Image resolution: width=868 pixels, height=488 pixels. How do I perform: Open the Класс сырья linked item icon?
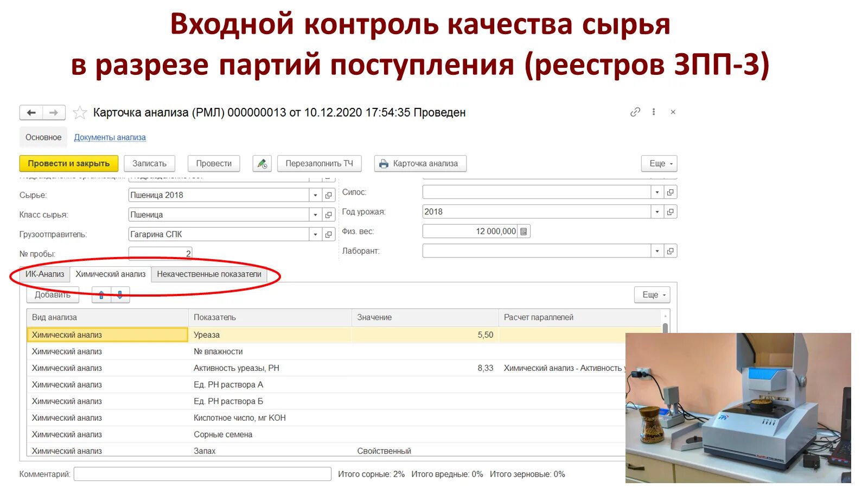click(x=328, y=215)
